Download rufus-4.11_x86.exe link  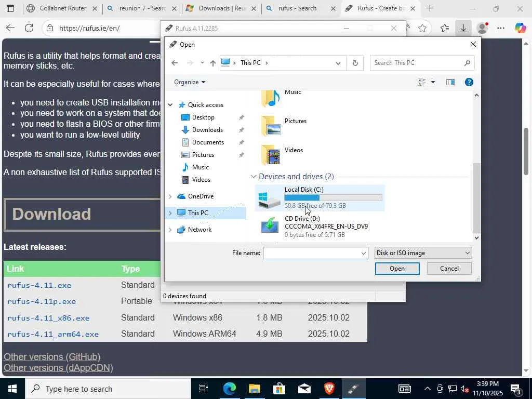pyautogui.click(x=48, y=318)
